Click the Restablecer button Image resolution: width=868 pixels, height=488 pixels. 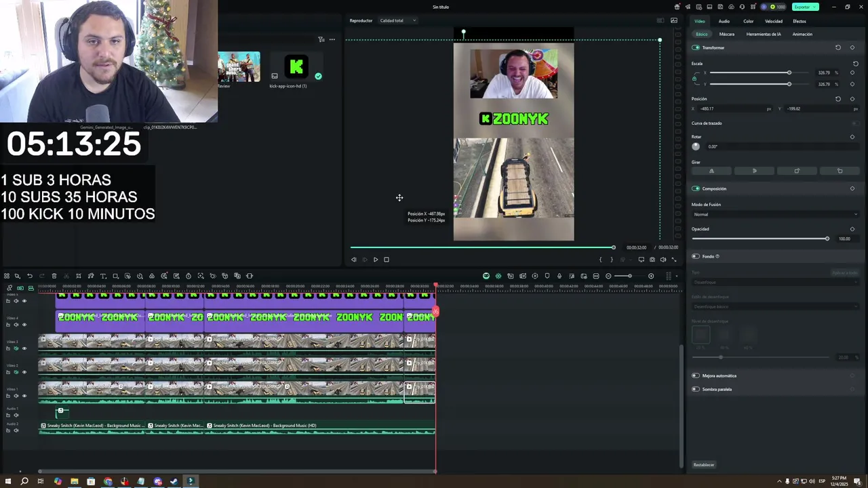click(x=704, y=465)
